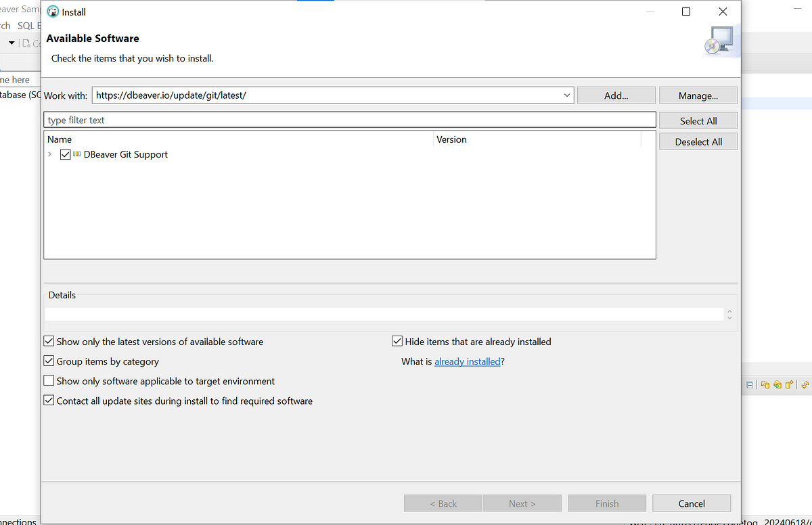Click the Manage... button
Screen dimensions: 812x525
pos(698,95)
